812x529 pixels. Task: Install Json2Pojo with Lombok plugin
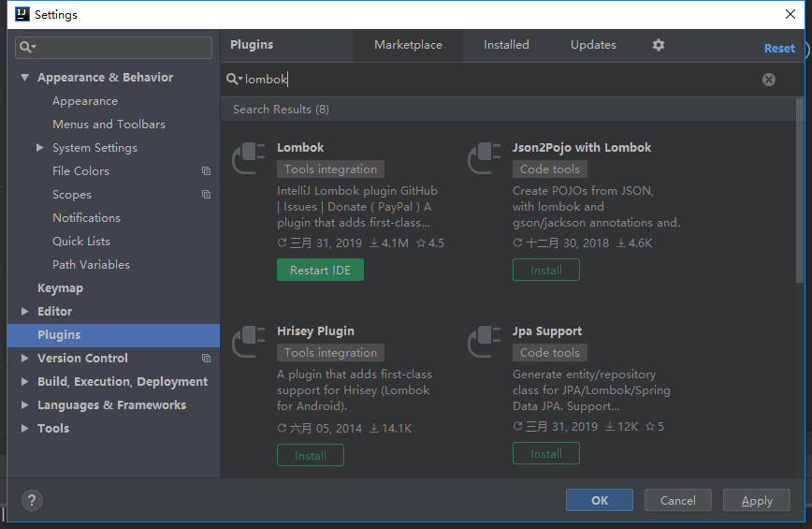click(545, 270)
